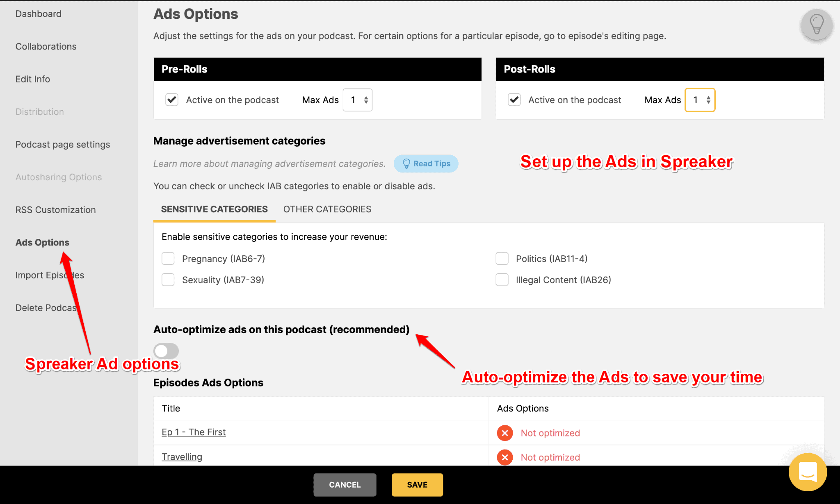Click the CANCEL button
This screenshot has height=504, width=840.
345,485
